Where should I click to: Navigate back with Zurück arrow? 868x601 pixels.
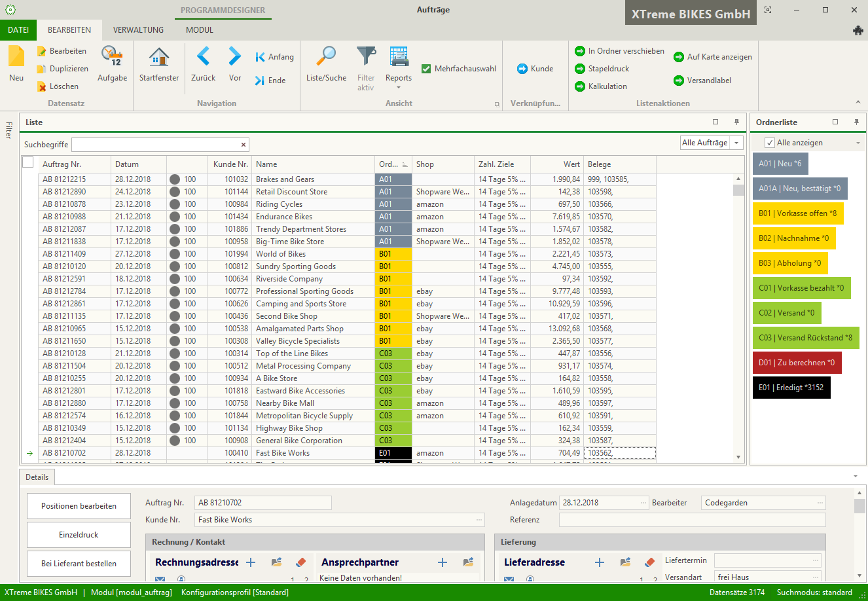[204, 56]
